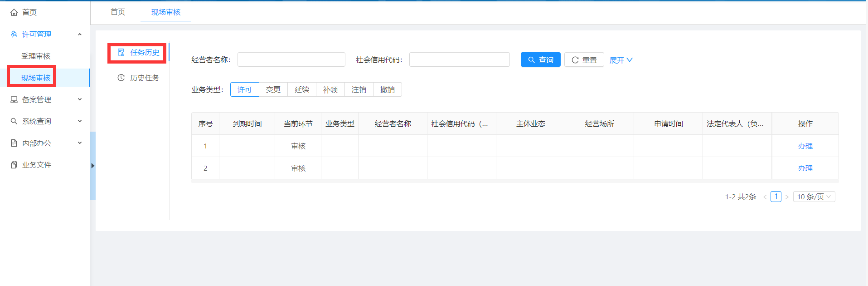
Task: Open 受理审核 in the sidebar
Action: tap(36, 56)
